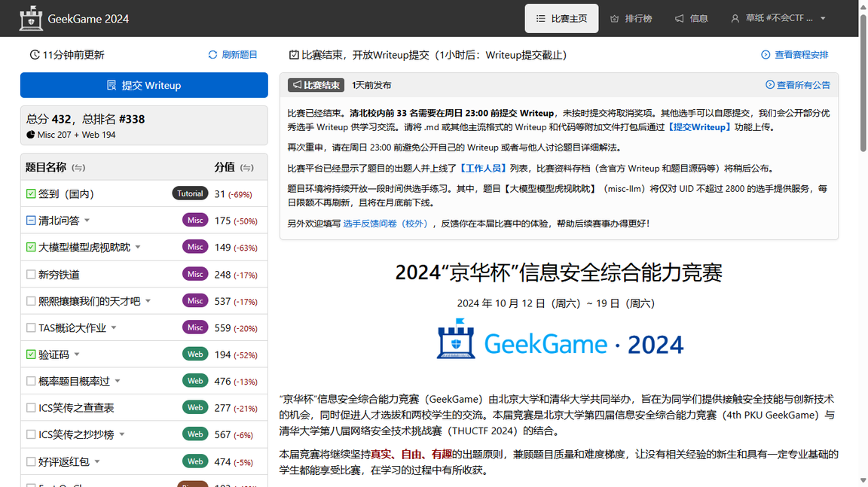
Task: Click the scrollbar down arrow
Action: (863, 482)
